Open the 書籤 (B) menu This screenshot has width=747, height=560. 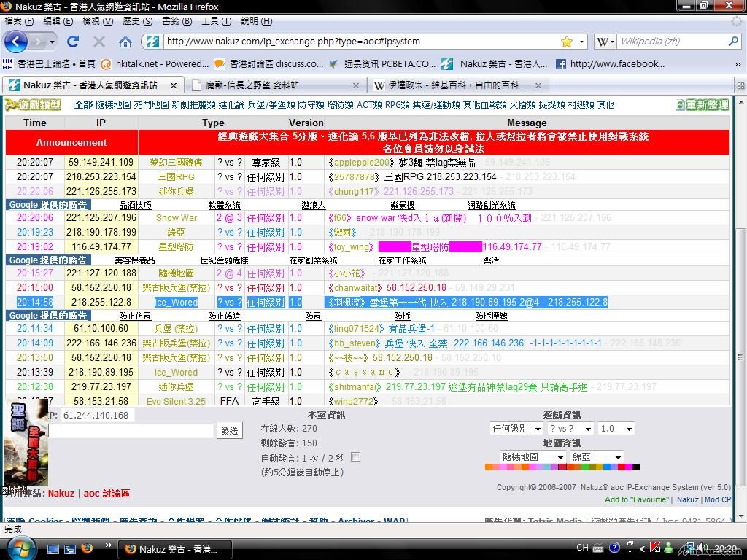pos(177,21)
